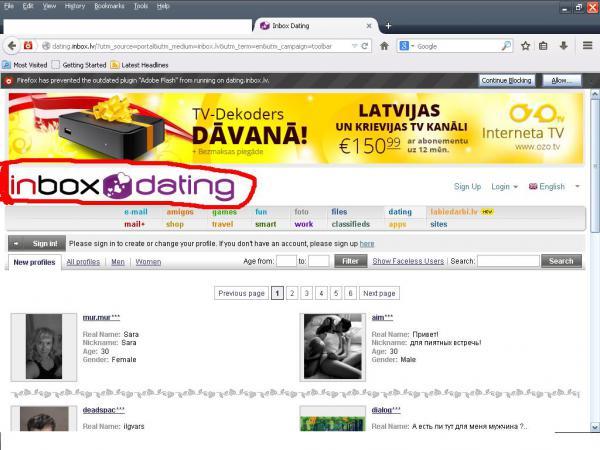The image size is (600, 450).
Task: Click the Sign Up link
Action: pyautogui.click(x=467, y=186)
